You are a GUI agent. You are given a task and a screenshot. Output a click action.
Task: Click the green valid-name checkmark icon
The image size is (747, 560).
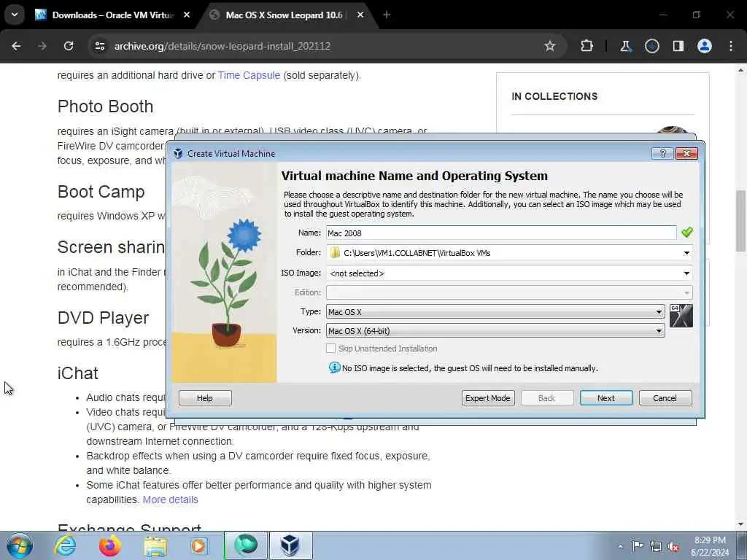click(x=686, y=233)
